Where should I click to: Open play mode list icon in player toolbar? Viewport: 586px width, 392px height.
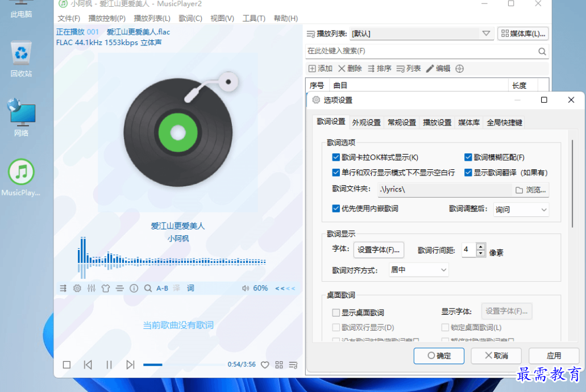click(63, 288)
